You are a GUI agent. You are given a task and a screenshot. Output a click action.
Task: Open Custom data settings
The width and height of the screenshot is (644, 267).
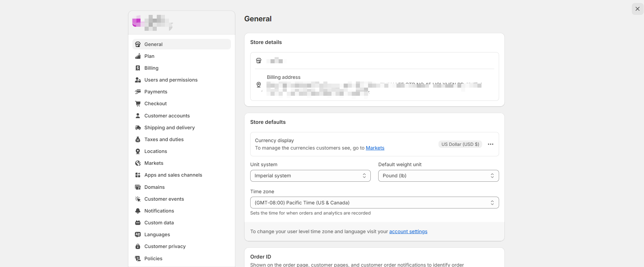pos(181,223)
